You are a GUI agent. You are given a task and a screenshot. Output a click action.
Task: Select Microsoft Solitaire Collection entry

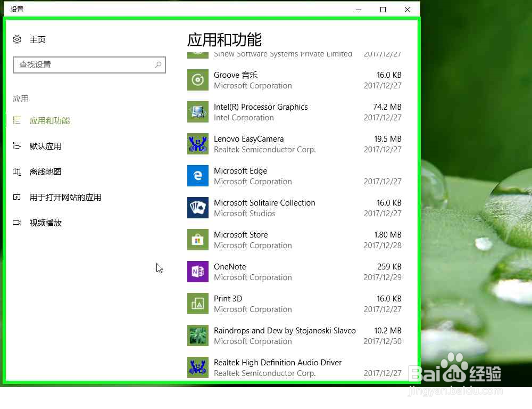(x=295, y=208)
